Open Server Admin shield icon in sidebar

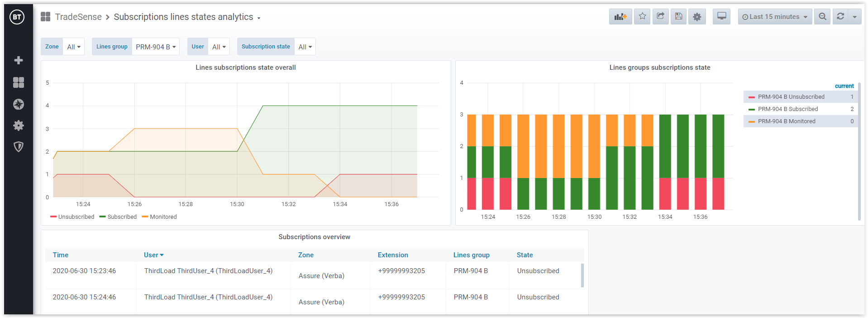(x=19, y=147)
